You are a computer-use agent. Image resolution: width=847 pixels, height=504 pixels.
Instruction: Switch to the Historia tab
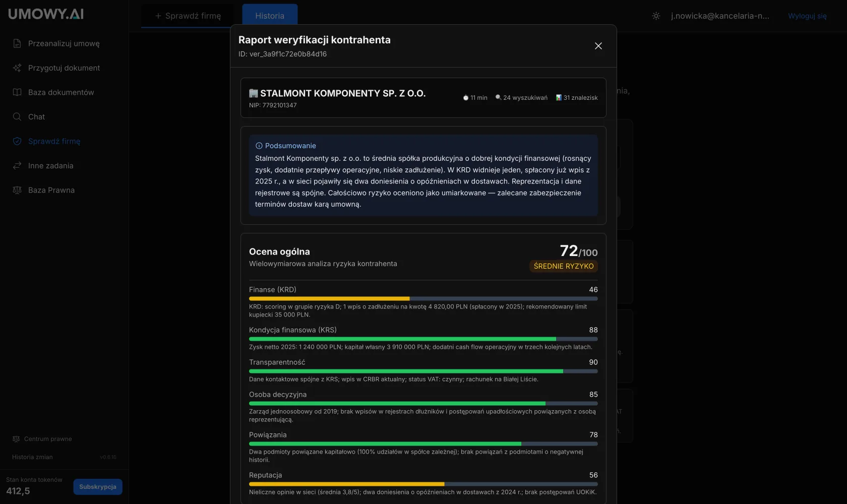pyautogui.click(x=270, y=16)
